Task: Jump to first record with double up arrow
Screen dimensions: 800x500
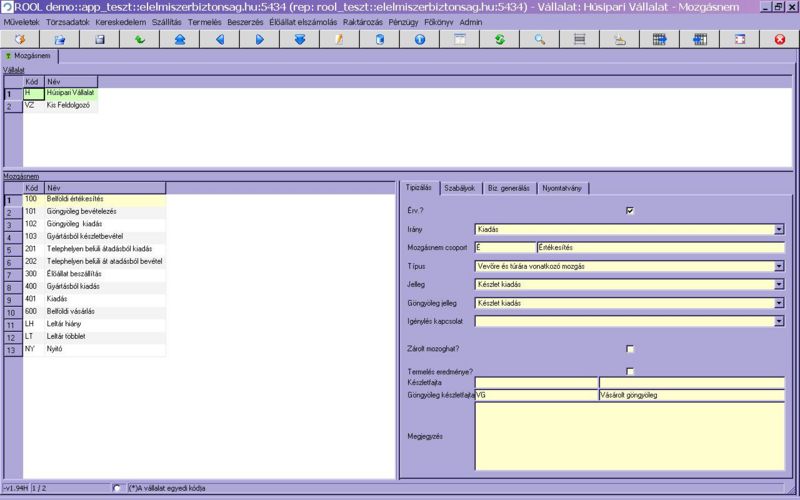Action: pyautogui.click(x=179, y=40)
